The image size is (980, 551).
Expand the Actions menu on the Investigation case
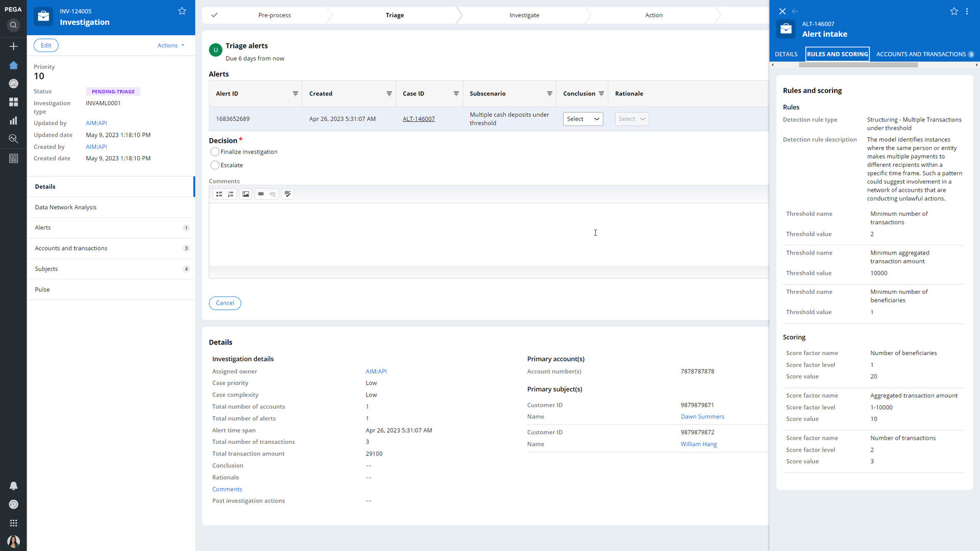[170, 45]
